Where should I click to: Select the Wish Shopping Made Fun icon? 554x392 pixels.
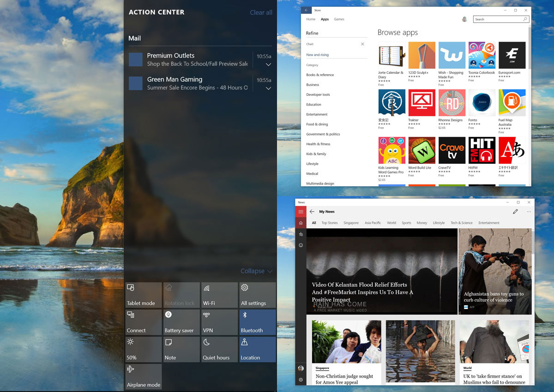(x=452, y=55)
